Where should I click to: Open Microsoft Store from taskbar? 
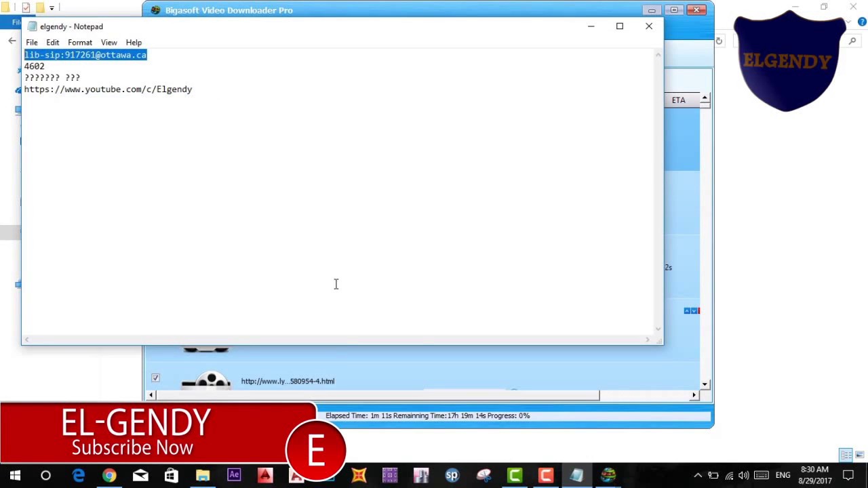point(172,475)
